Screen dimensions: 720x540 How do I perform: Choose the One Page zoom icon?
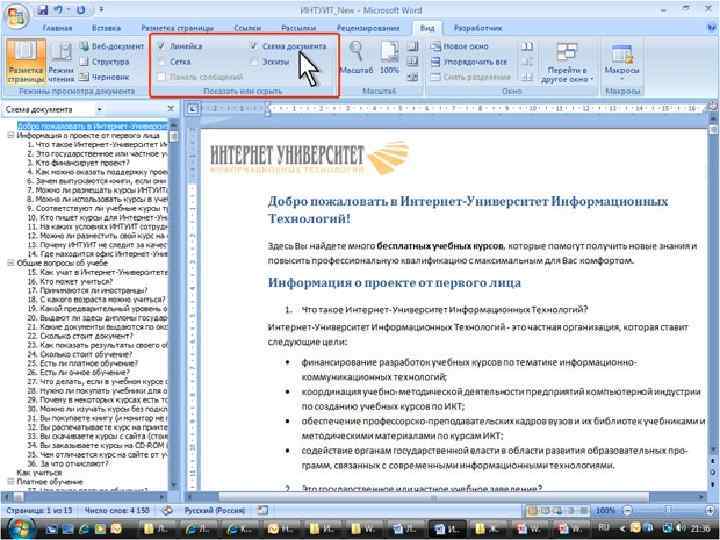click(413, 46)
